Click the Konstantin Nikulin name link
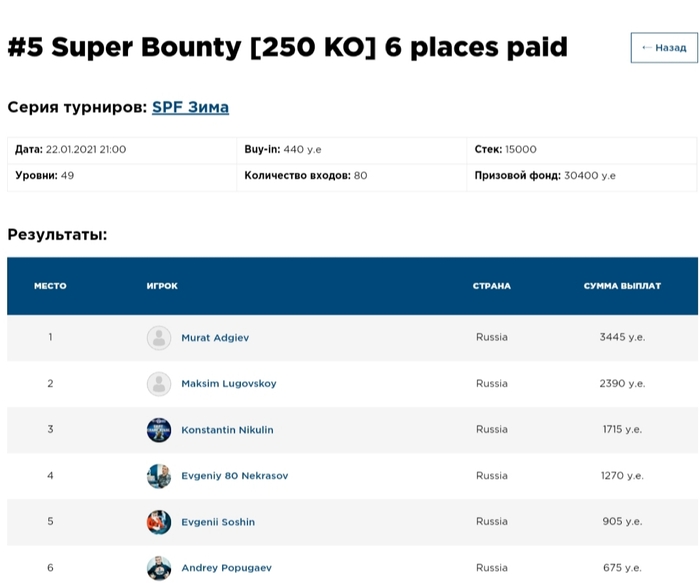The height and width of the screenshot is (583, 700). point(227,430)
